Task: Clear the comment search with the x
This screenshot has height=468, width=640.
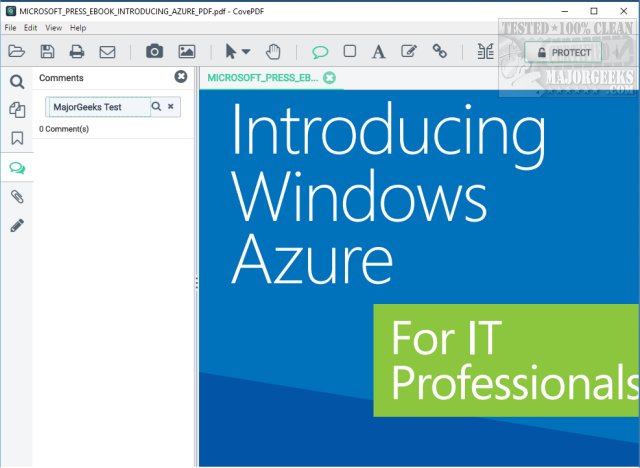Action: coord(171,106)
